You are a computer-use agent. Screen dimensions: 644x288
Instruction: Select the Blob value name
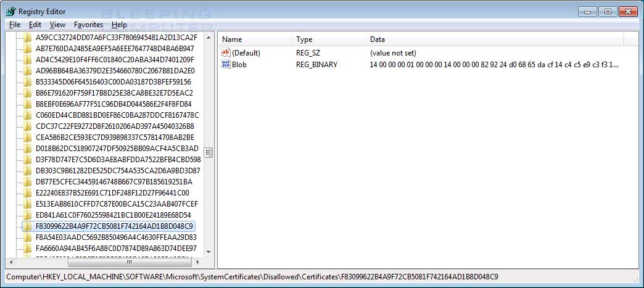239,65
